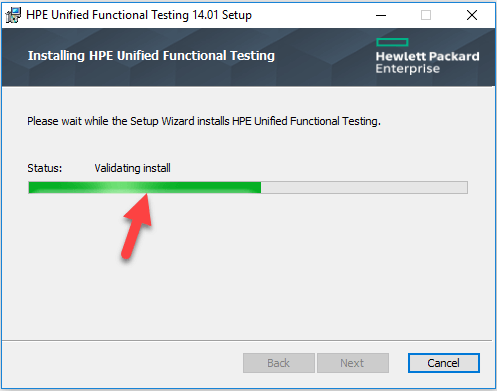Select the 'Validating install' status text
This screenshot has height=391, width=497.
tap(132, 168)
